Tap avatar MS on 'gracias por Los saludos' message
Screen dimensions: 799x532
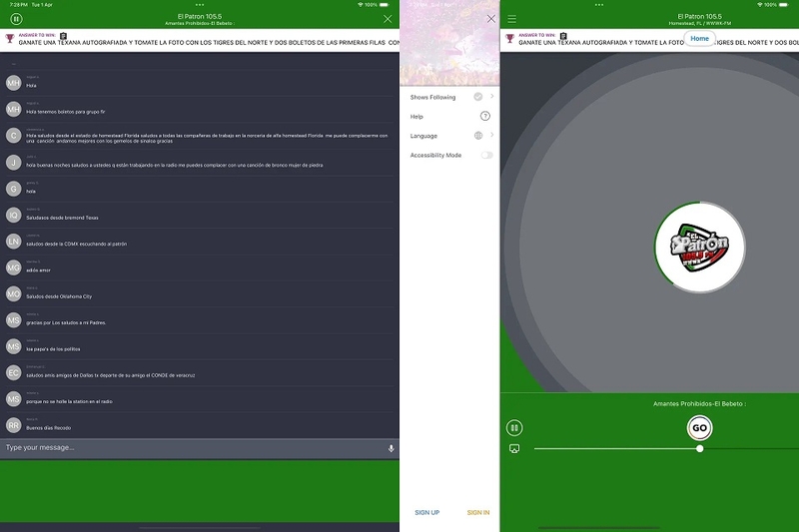(x=13, y=320)
